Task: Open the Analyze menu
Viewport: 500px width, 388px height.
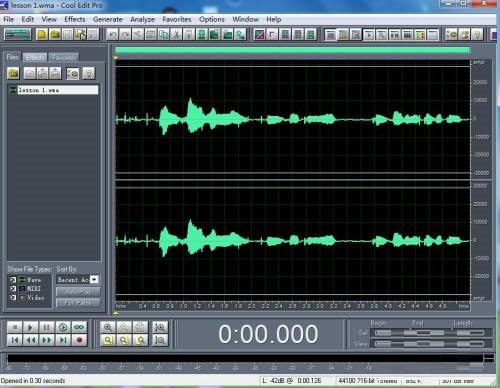Action: click(x=142, y=19)
